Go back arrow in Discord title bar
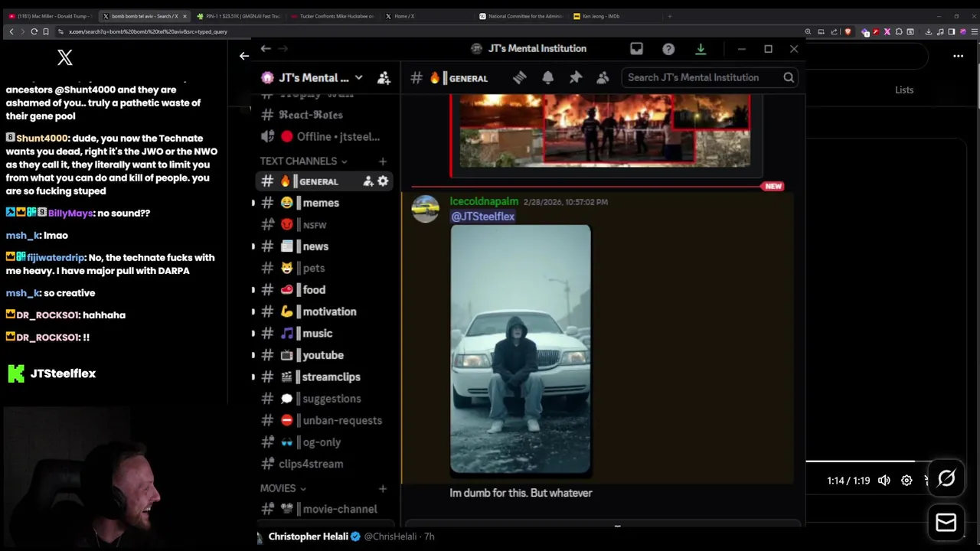Screen dimensions: 980x551 click(266, 48)
